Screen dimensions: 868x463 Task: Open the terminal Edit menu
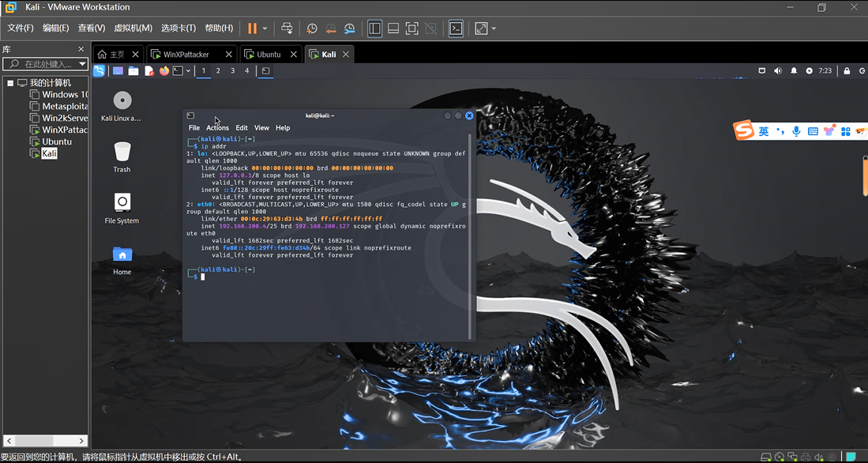coord(242,128)
